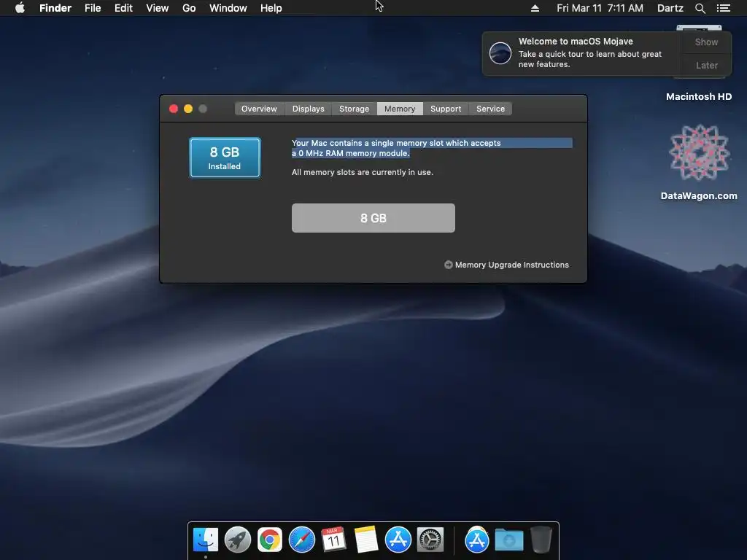Open the Apple menu

coord(20,8)
